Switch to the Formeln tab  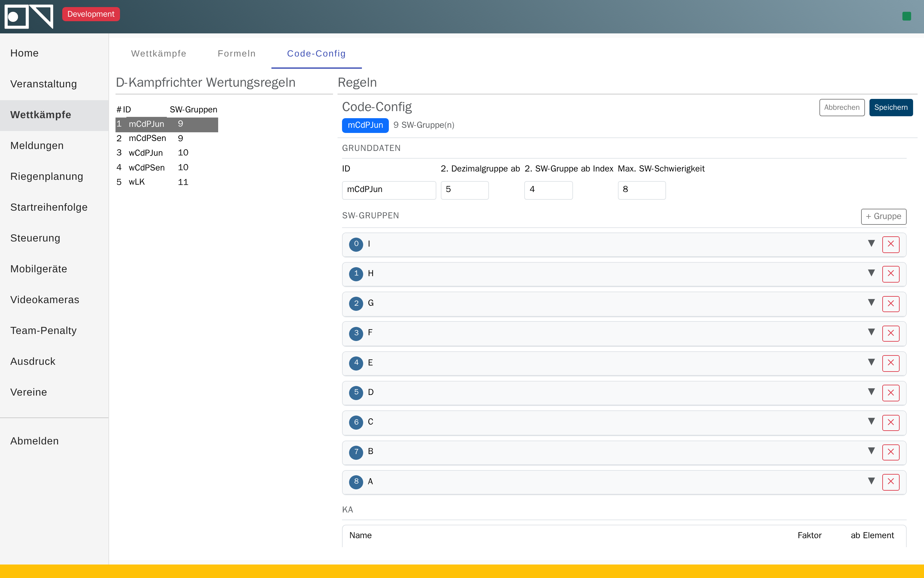[237, 54]
